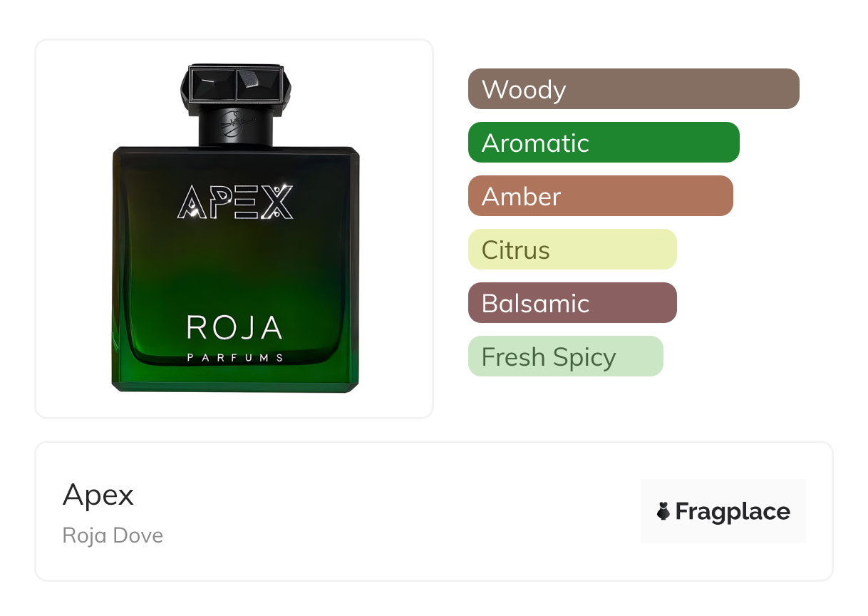Choose the pale yellow Citrus accord bar
The width and height of the screenshot is (868, 616).
coord(572,250)
